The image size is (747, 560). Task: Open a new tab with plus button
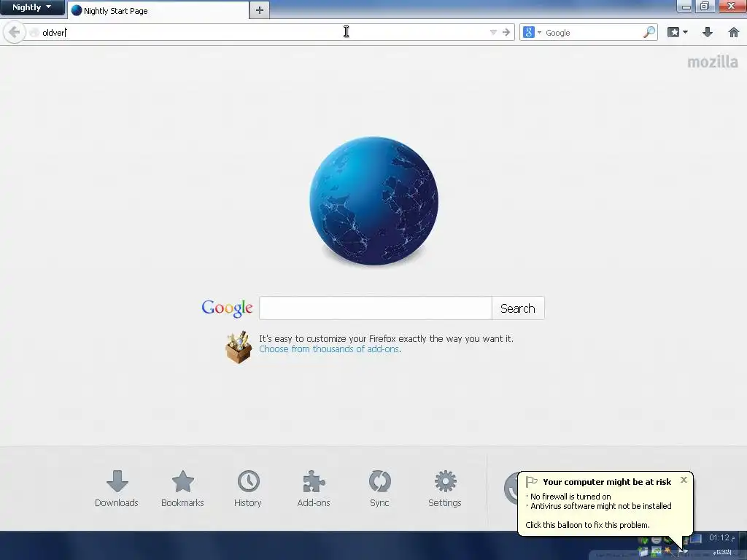[x=259, y=10]
